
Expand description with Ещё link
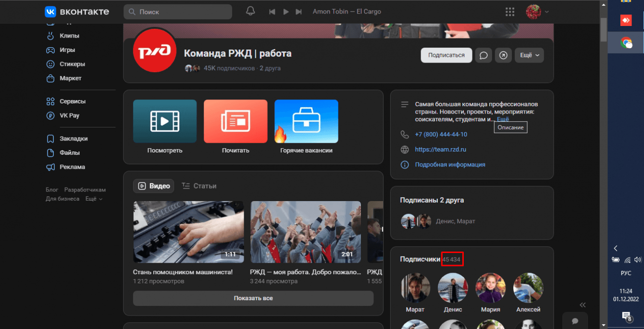coord(503,119)
